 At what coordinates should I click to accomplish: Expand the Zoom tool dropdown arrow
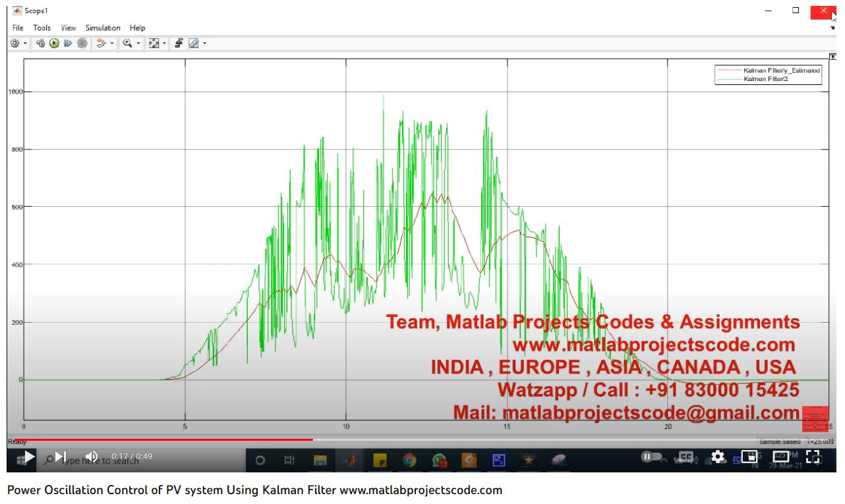pos(138,43)
